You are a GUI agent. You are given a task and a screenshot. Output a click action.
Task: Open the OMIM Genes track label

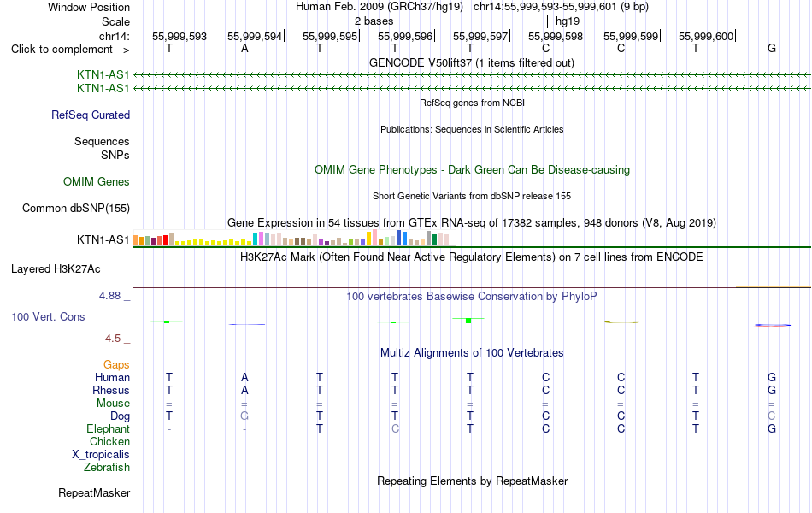(96, 182)
